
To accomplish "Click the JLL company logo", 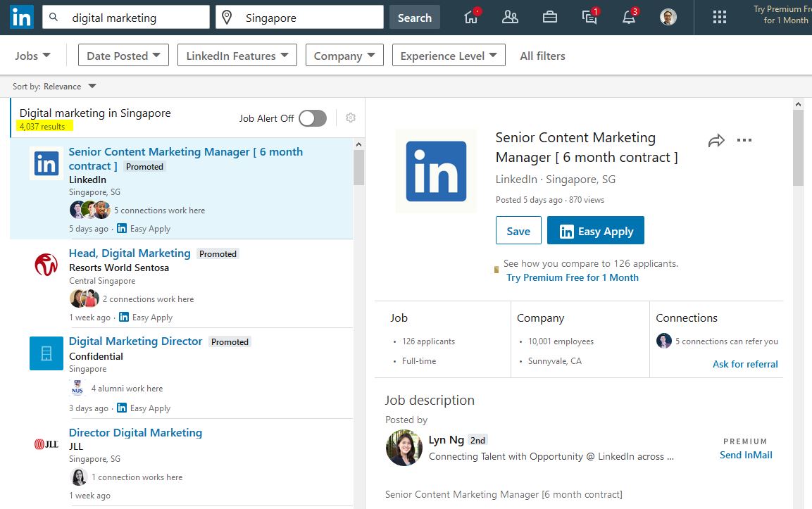I will (x=46, y=444).
